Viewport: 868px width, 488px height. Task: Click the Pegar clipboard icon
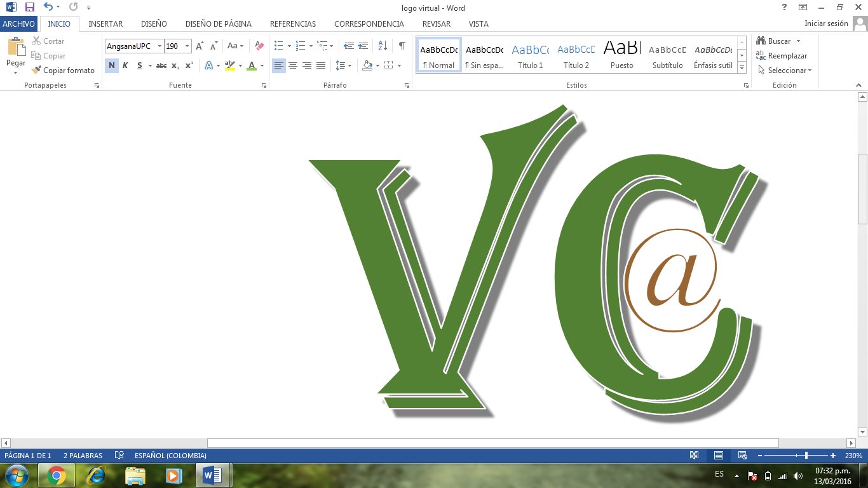coord(15,48)
